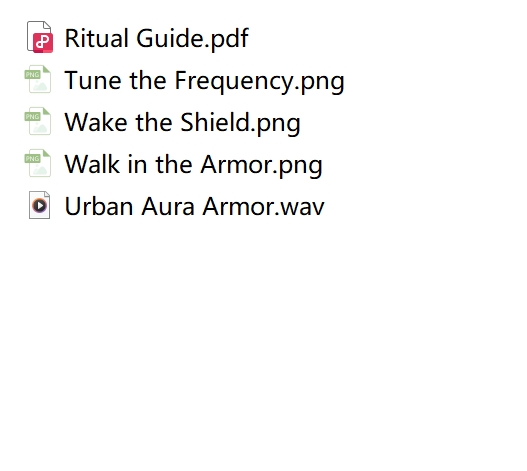Select the image icon for Walk in the Armor
Viewport: 527px width, 471px height.
tap(38, 163)
